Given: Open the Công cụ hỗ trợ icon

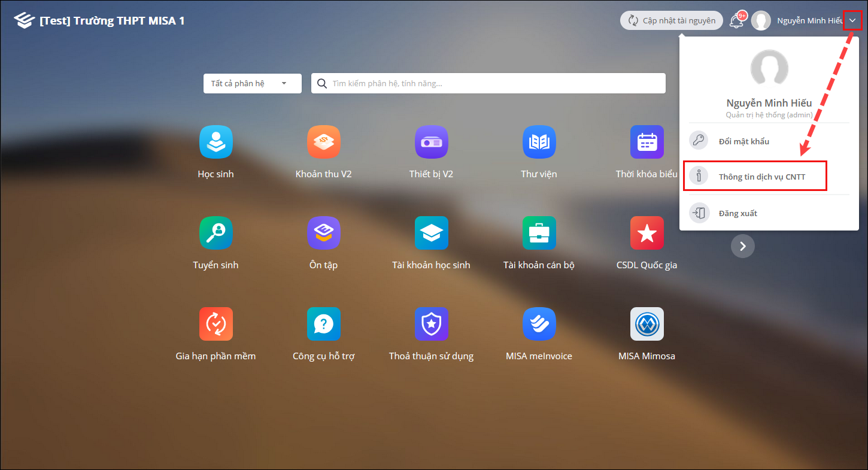Looking at the screenshot, I should coord(323,324).
